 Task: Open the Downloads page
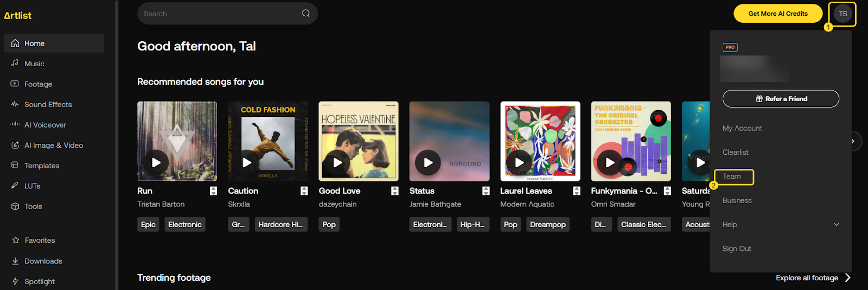[x=43, y=261]
